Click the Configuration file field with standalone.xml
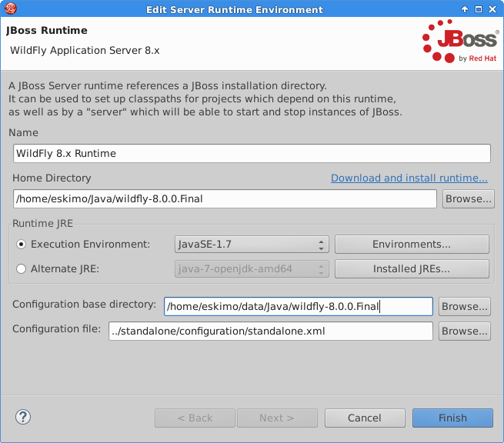This screenshot has width=504, height=443. coord(271,331)
